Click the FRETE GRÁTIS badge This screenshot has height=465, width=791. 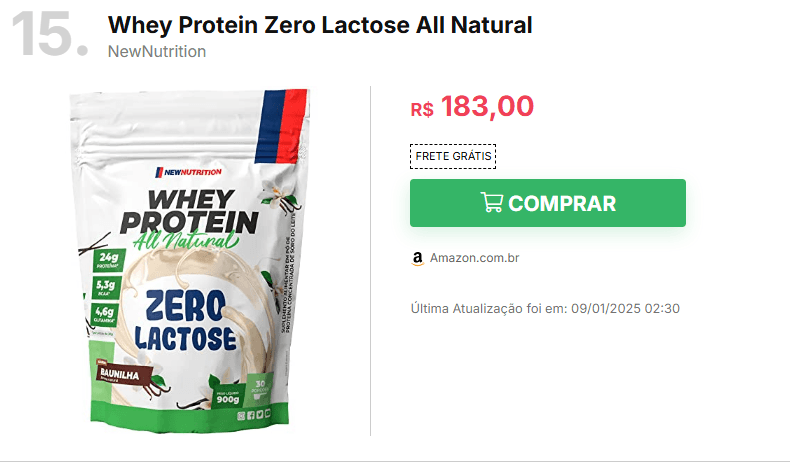[x=453, y=156]
